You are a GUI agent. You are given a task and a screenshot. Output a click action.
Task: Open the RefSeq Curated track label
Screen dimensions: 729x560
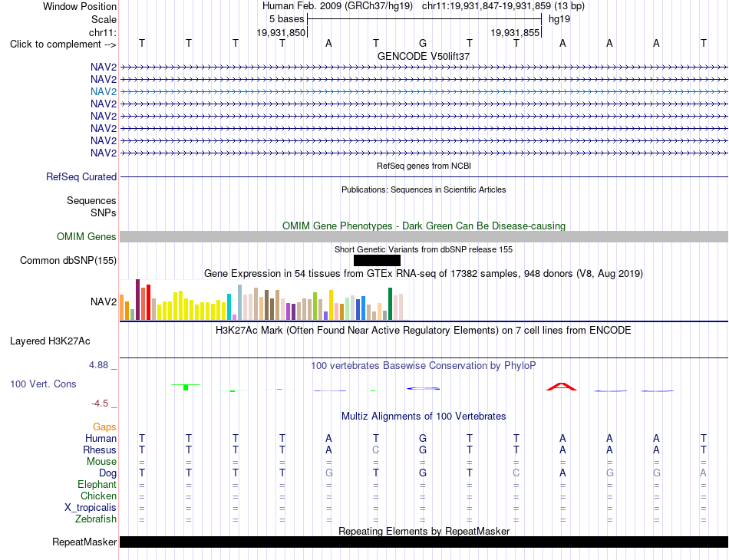click(x=81, y=176)
